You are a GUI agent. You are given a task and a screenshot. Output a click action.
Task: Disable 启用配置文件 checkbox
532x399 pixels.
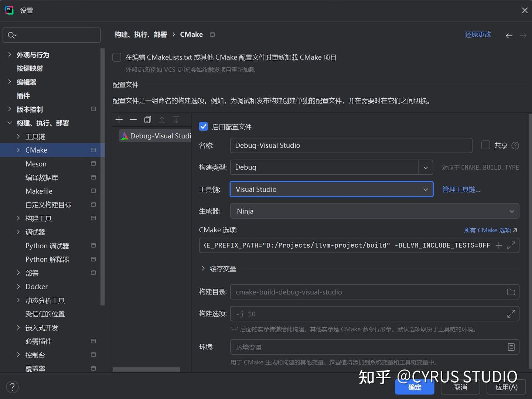click(x=203, y=126)
